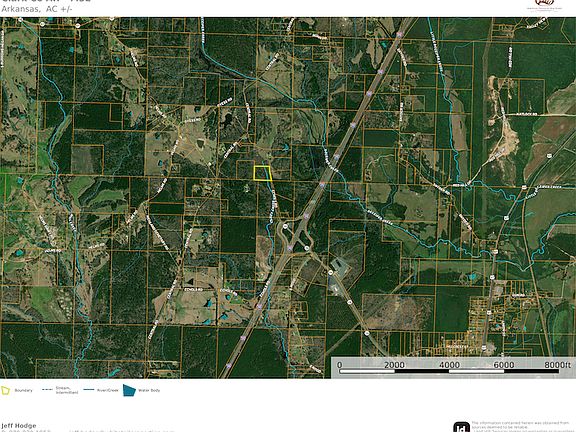Click the yellow property boundary parcel on map

coord(263,173)
